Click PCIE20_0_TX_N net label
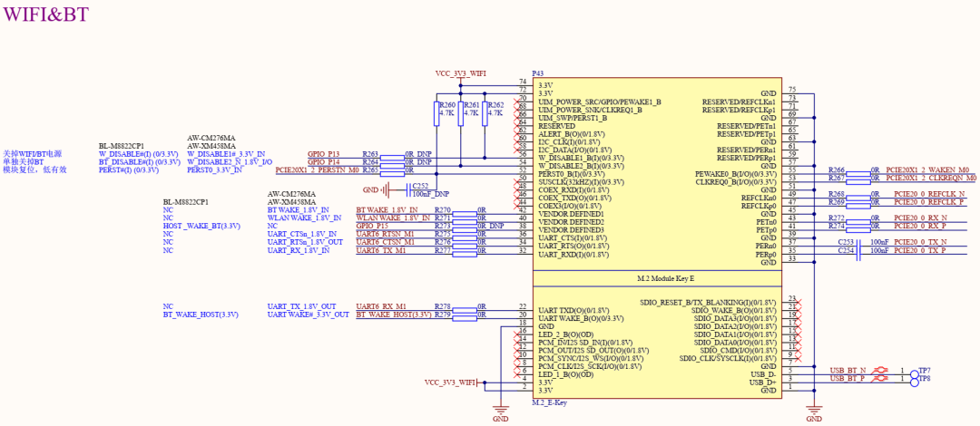Screen dimensions: 980x426 (920, 242)
